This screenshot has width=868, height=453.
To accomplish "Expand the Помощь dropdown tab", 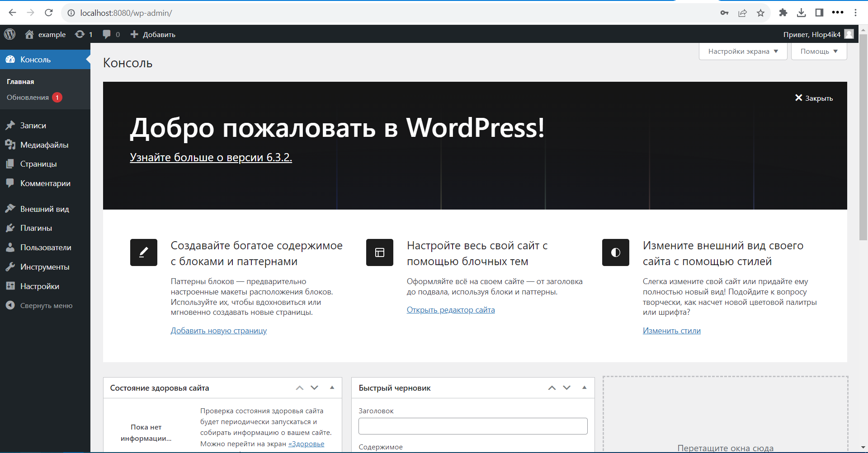I will pos(819,51).
